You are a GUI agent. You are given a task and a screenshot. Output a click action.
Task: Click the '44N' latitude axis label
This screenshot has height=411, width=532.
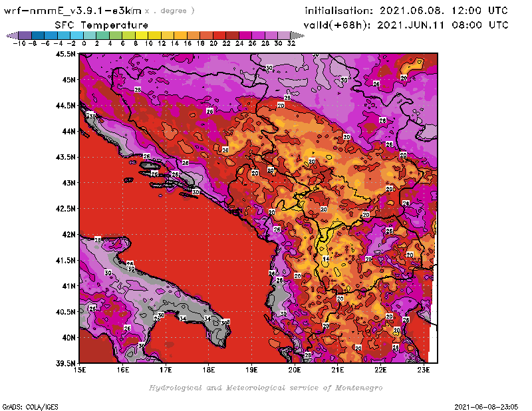[68, 131]
